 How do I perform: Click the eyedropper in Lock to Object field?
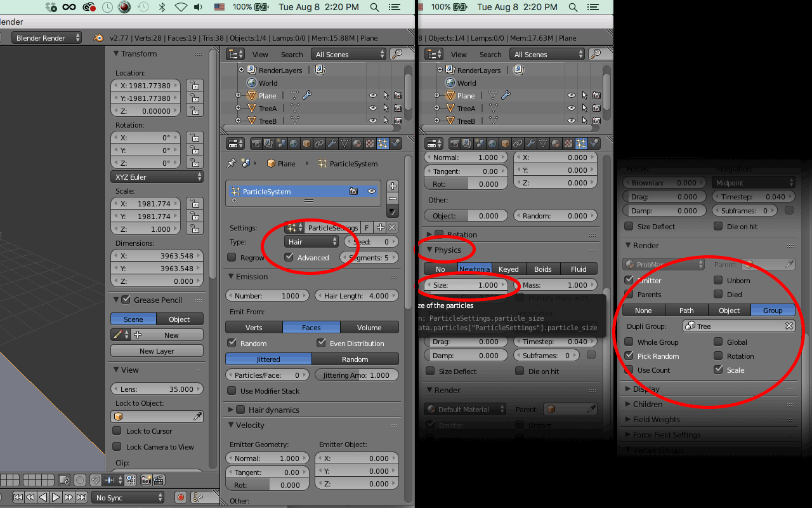pyautogui.click(x=198, y=417)
